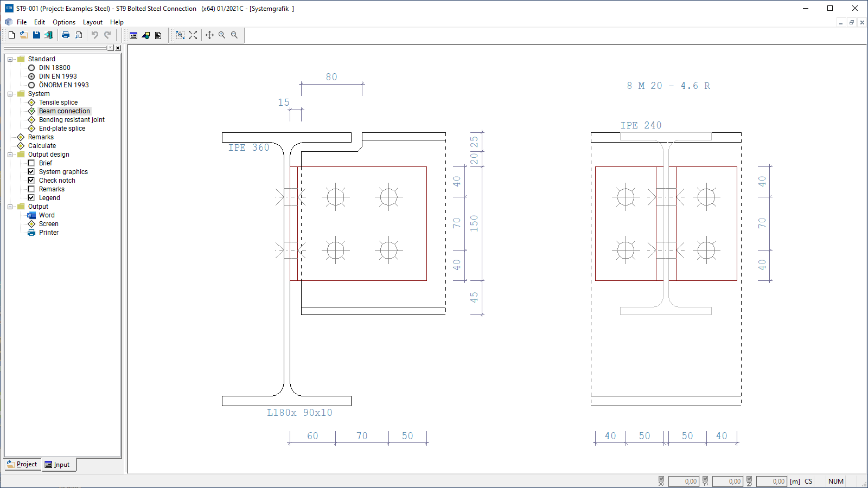The width and height of the screenshot is (868, 488).
Task: Open the Layout menu
Action: (x=93, y=22)
